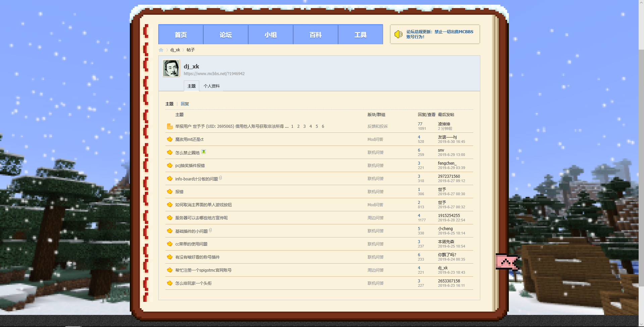Click the paperclip icon after 基础插件的小问题
This screenshot has height=327, width=644.
(210, 230)
